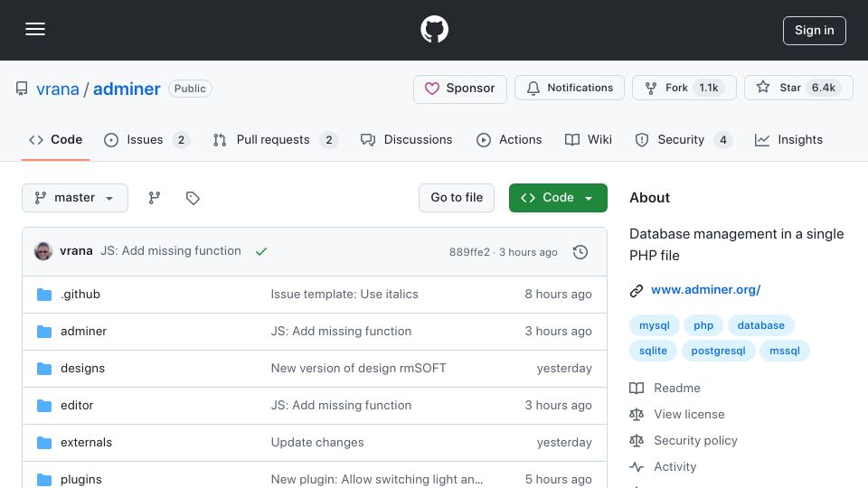Click 'yesterday' in the designs row
Image resolution: width=868 pixels, height=488 pixels.
(564, 369)
